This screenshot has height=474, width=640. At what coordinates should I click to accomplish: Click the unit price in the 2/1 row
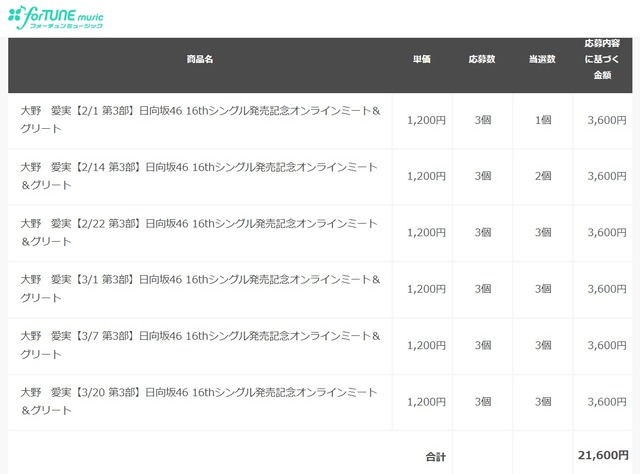(427, 120)
